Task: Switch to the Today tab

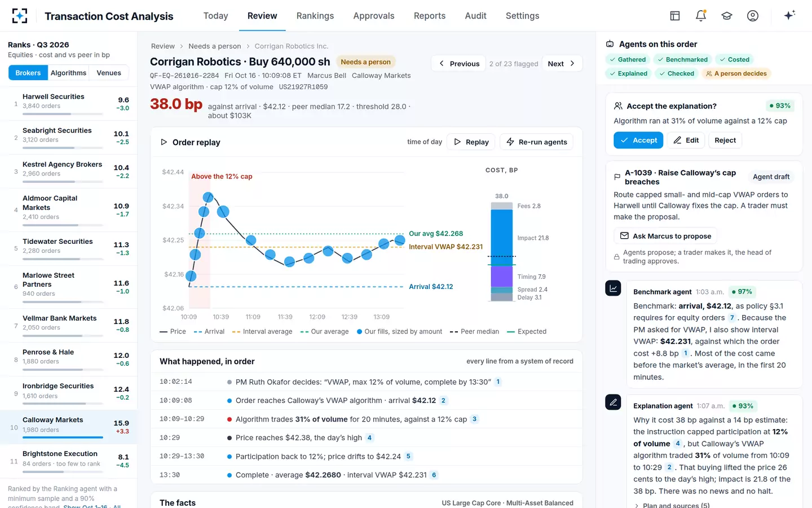Action: point(215,16)
